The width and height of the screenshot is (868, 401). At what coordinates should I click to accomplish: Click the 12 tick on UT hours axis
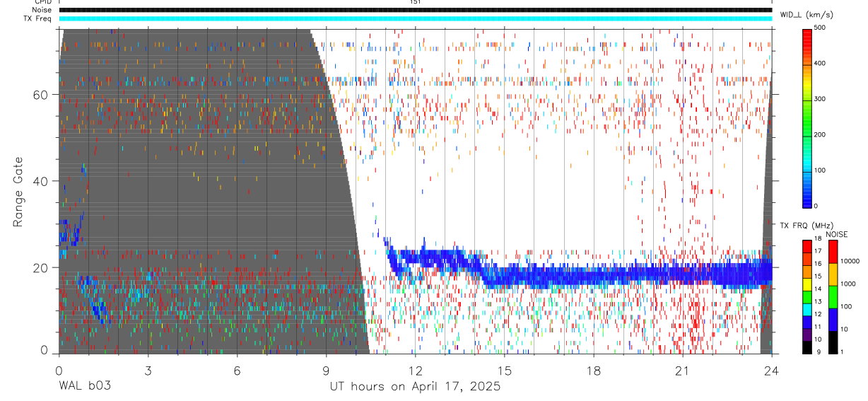[x=415, y=370]
